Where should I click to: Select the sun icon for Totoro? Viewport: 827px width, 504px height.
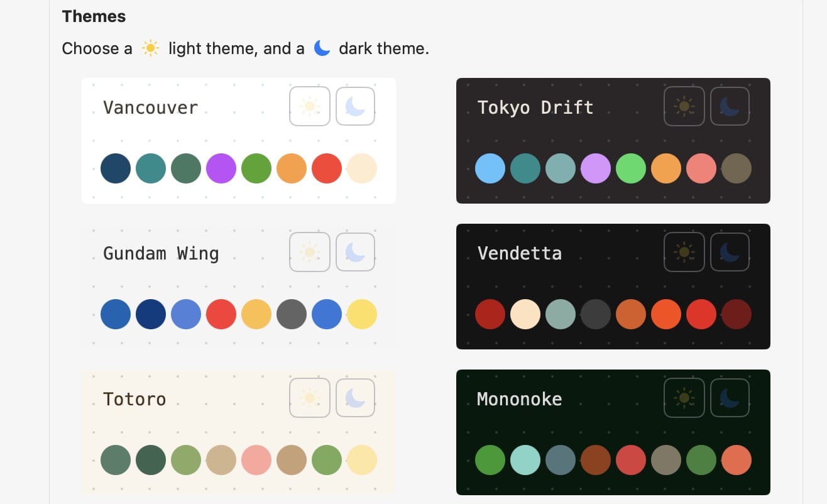[x=310, y=398]
